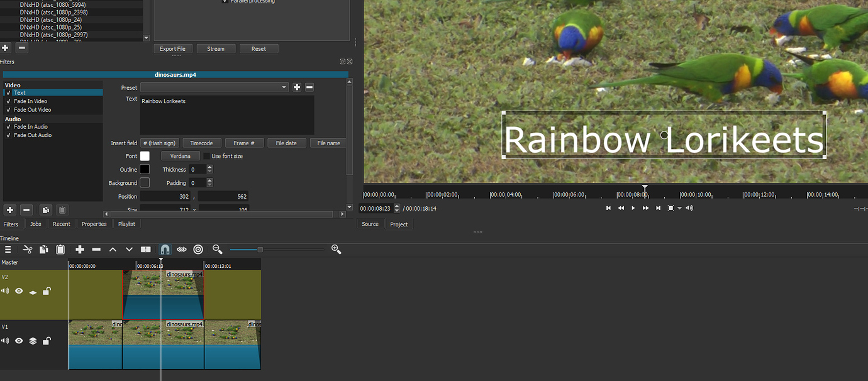This screenshot has width=868, height=381.
Task: Insert the Timecode field
Action: point(202,143)
